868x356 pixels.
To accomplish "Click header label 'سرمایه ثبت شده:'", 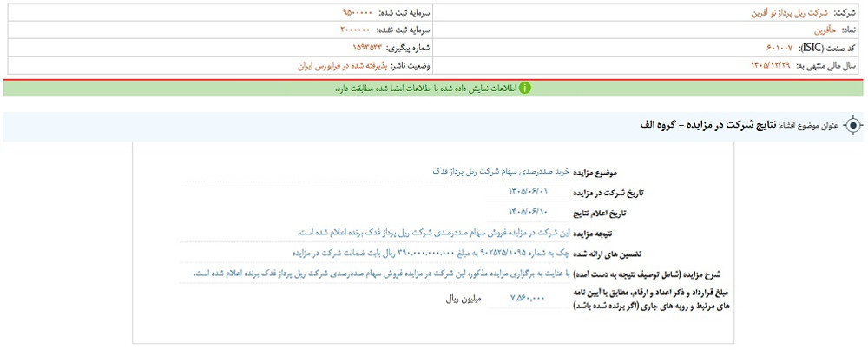I will pos(404,12).
